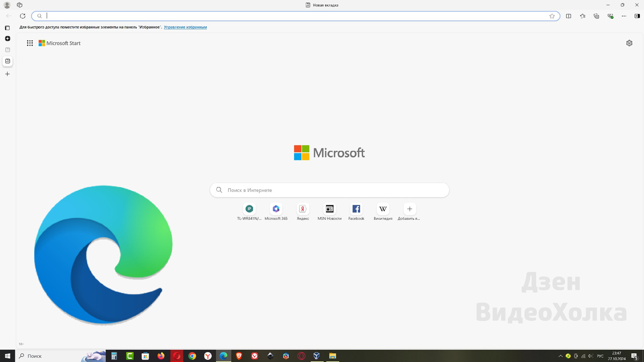This screenshot has width=644, height=362.
Task: Toggle the sidebar panel icon in Edge's left bar
Action: click(x=7, y=27)
